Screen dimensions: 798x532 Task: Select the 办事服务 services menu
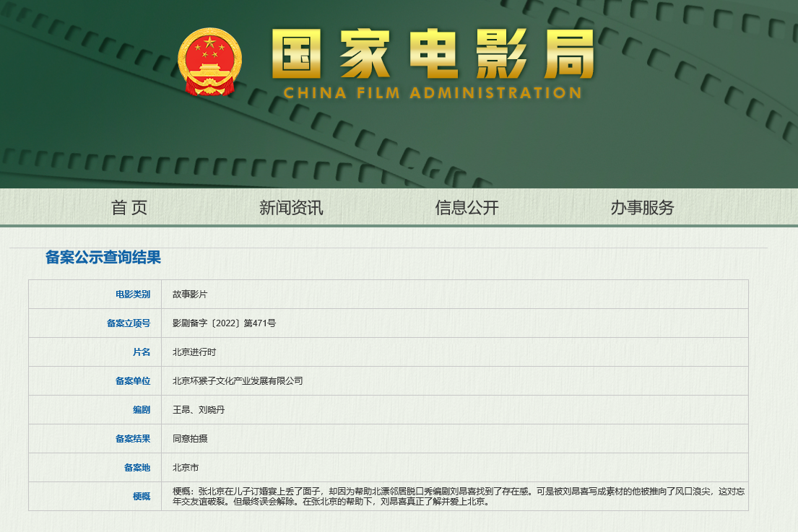tap(642, 207)
